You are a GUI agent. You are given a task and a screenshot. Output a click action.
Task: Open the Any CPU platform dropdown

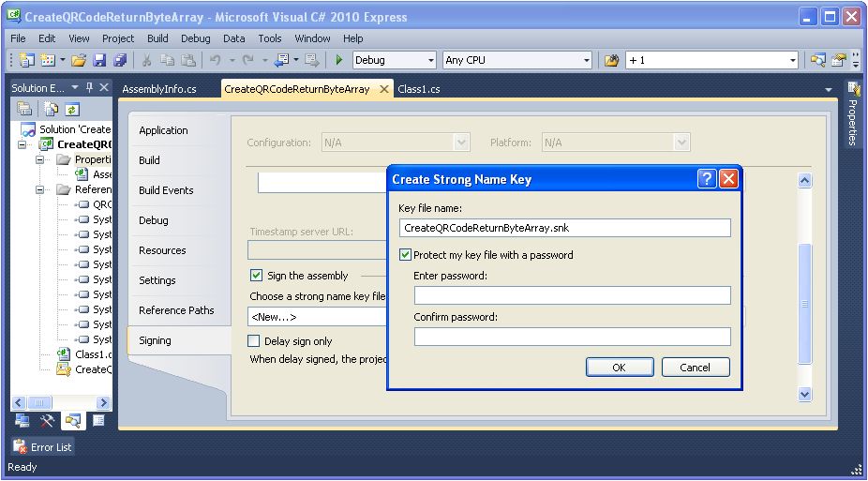pyautogui.click(x=586, y=60)
